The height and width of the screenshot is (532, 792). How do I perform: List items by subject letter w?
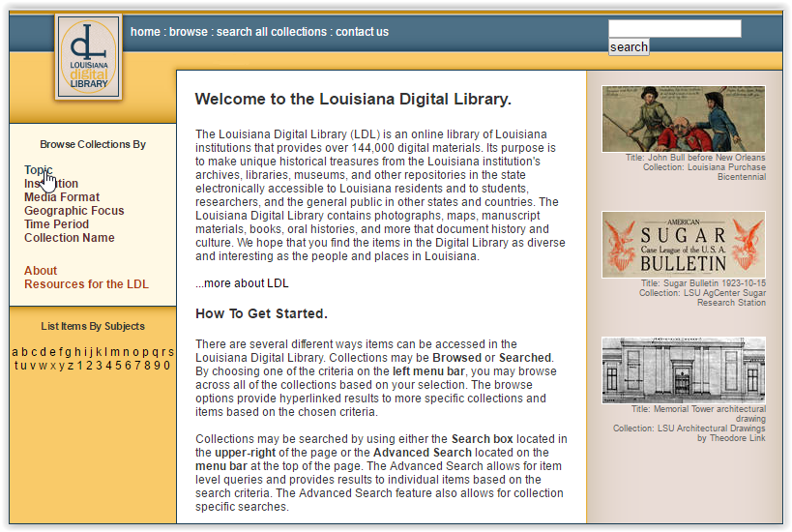click(43, 366)
